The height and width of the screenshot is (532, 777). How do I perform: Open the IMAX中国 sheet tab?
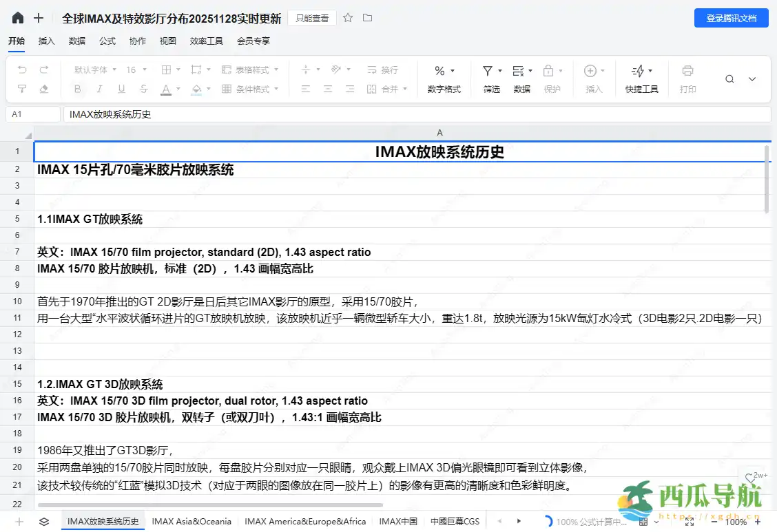(398, 521)
